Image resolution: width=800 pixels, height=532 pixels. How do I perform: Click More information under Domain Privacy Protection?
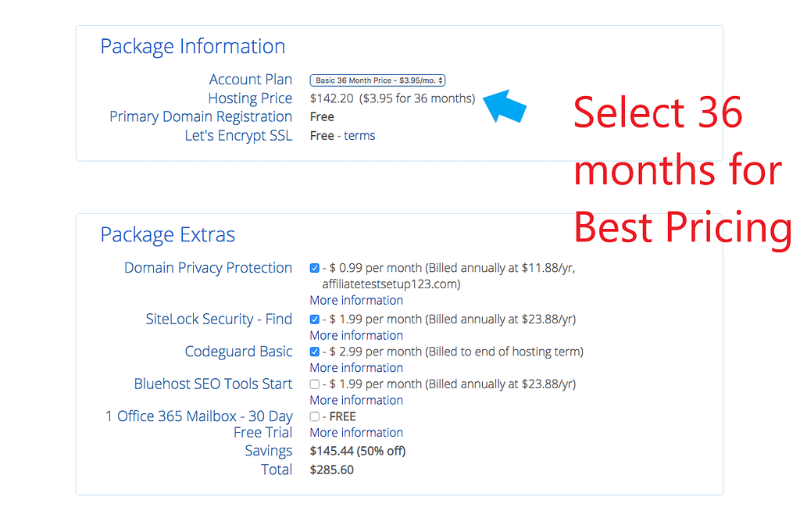356,300
